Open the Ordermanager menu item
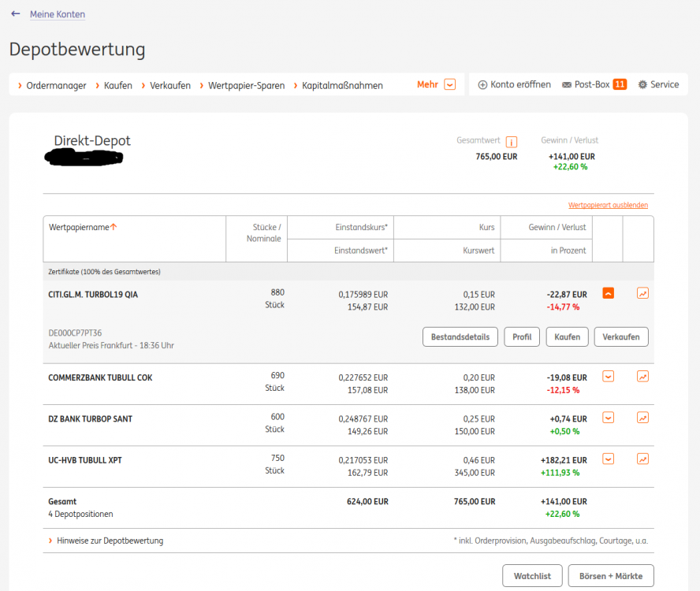 click(x=56, y=85)
